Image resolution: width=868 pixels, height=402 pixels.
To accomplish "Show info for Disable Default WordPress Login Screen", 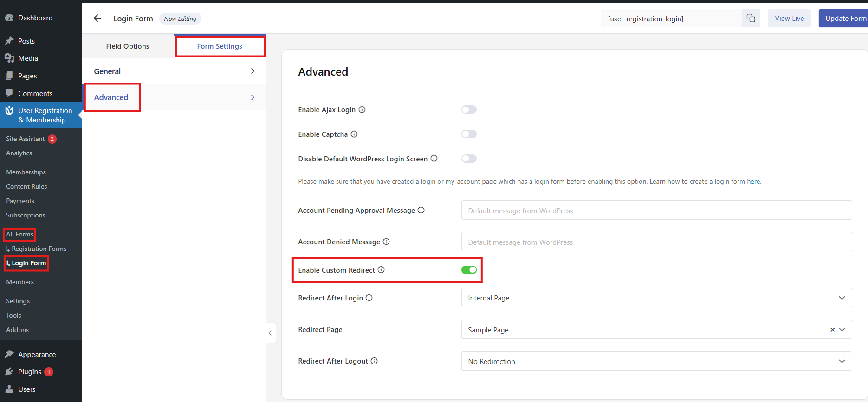I will (434, 158).
